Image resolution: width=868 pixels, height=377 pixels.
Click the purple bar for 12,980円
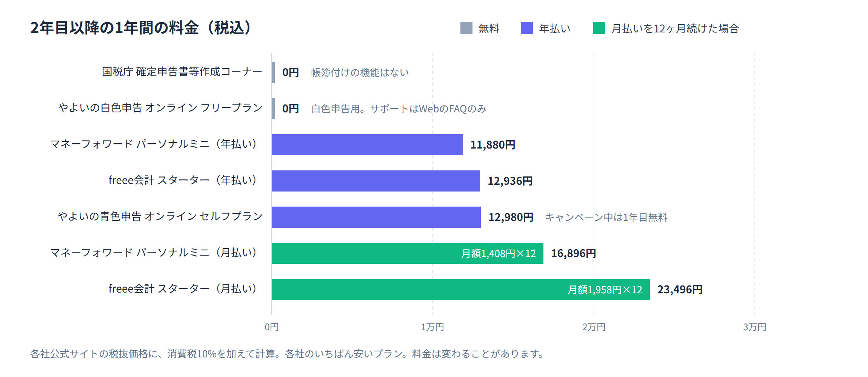376,217
